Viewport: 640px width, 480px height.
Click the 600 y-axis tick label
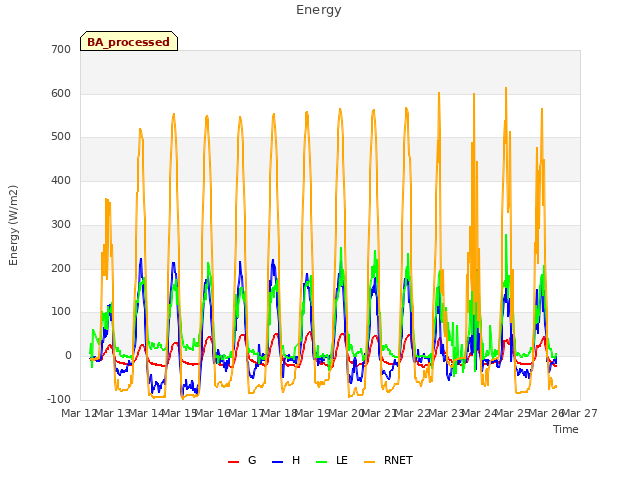(61, 93)
